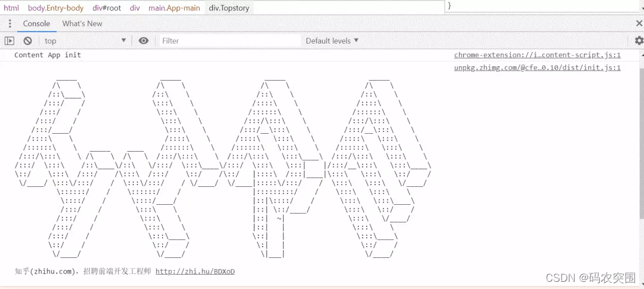Select html in the breadcrumb
644x289 pixels.
(11, 8)
